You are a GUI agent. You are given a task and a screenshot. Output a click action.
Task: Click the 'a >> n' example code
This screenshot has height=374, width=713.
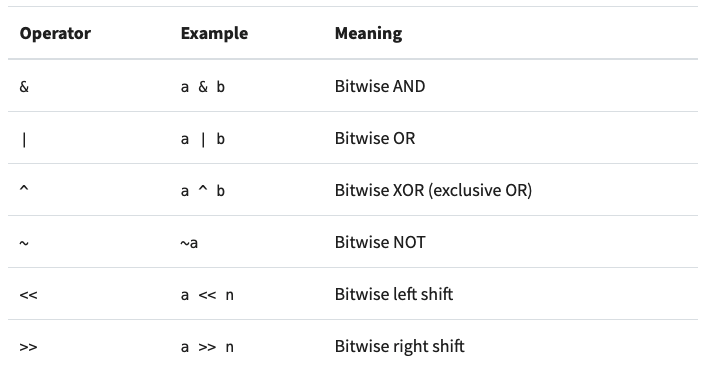(207, 347)
